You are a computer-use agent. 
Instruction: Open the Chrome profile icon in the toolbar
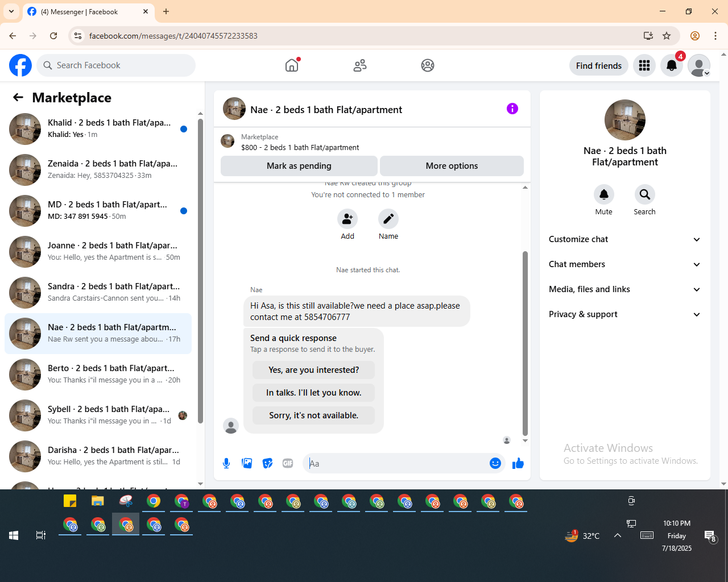click(695, 36)
